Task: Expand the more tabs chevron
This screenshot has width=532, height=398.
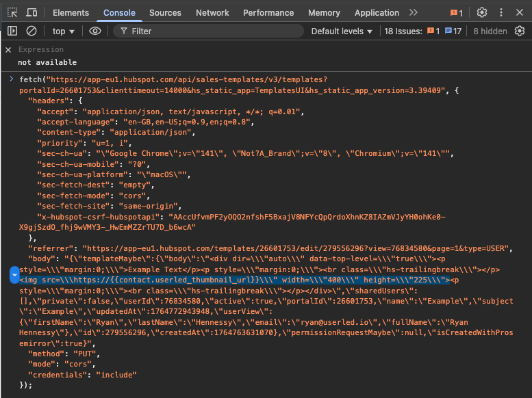Action: pos(414,12)
